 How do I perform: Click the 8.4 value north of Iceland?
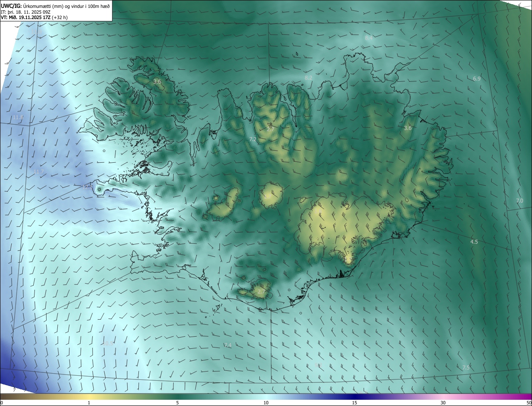pos(369,38)
